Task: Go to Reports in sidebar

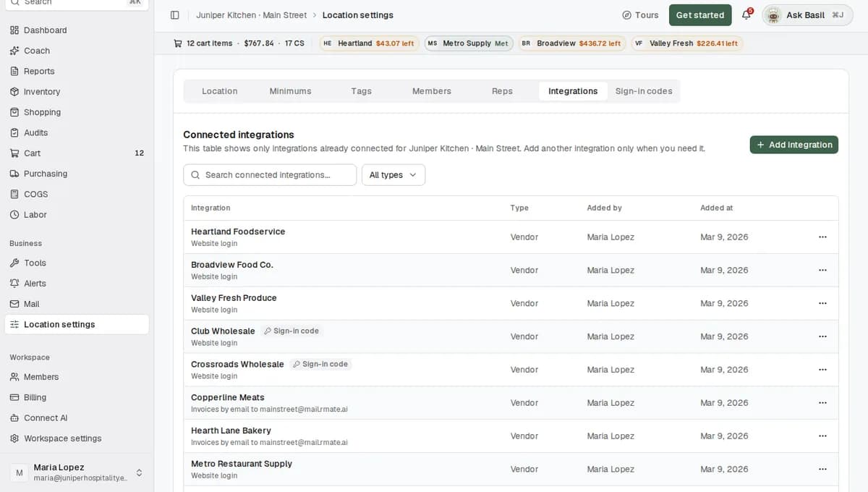Action: [77, 71]
